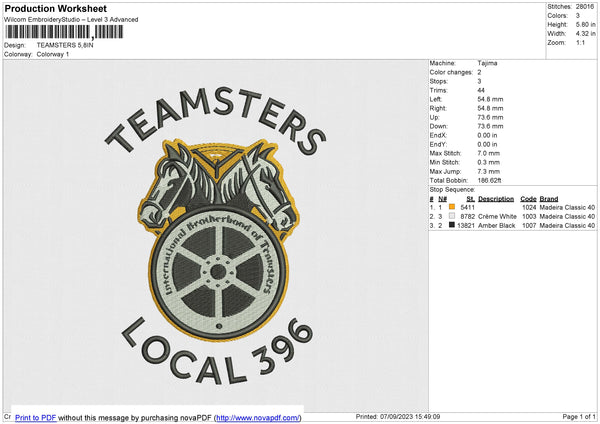This screenshot has height=424, width=600.
Task: Select the Total Bobbin value 186.62ft
Action: point(489,180)
